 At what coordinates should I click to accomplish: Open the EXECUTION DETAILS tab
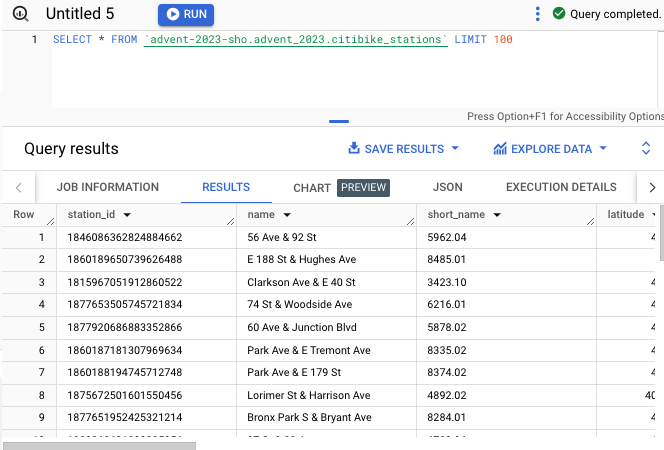pyautogui.click(x=561, y=187)
